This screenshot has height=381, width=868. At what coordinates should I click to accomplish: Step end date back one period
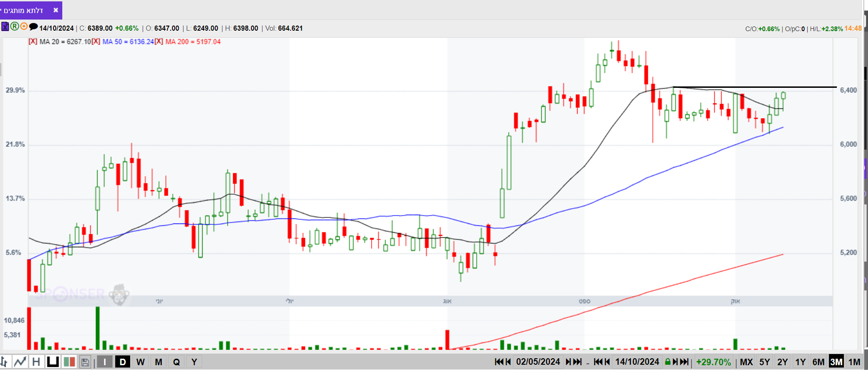coord(607,362)
